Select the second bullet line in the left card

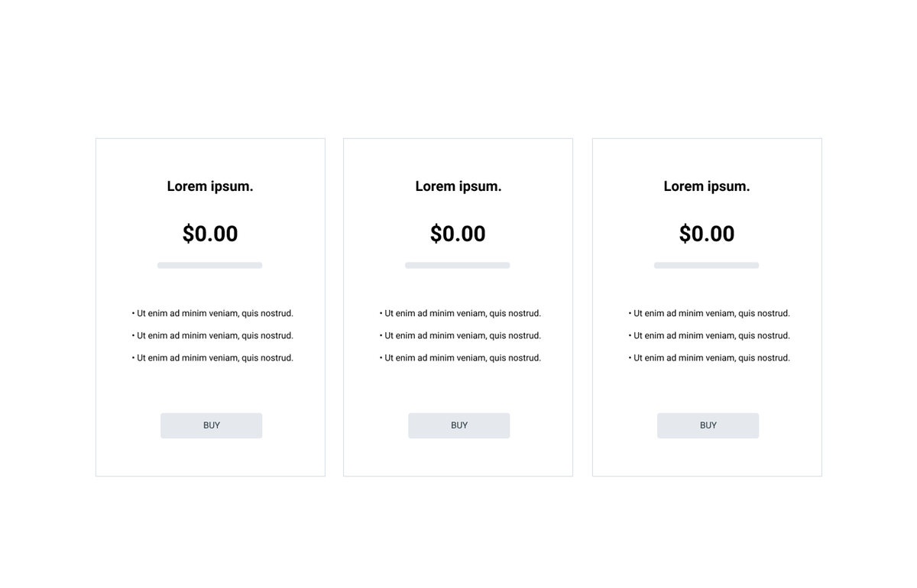click(x=212, y=335)
